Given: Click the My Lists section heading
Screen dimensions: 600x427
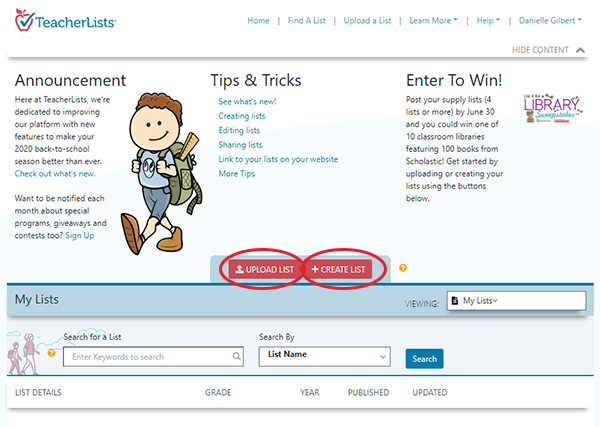Looking at the screenshot, I should pyautogui.click(x=37, y=299).
